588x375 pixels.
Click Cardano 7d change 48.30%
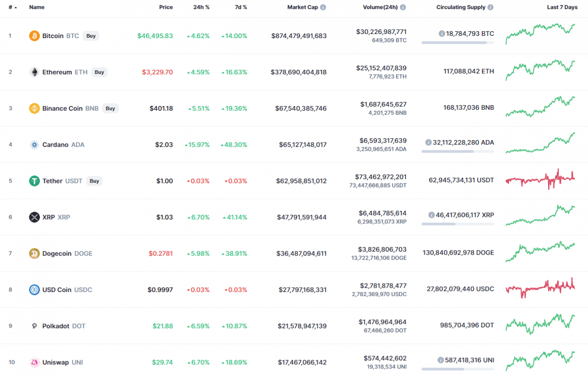[x=234, y=145]
